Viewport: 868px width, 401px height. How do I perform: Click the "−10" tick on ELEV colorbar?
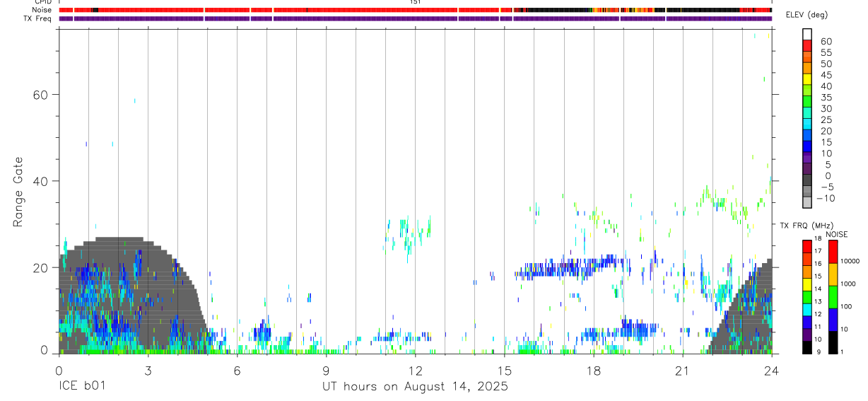(825, 198)
